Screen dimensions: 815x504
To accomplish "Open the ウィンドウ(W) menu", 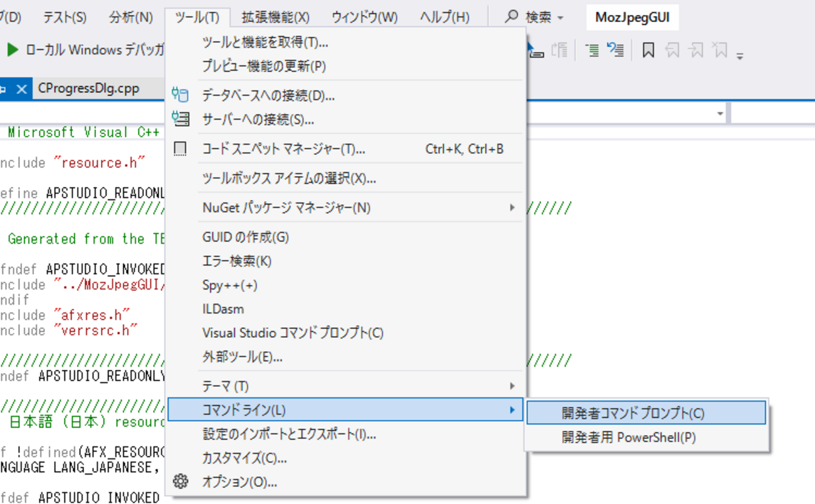I will click(364, 17).
